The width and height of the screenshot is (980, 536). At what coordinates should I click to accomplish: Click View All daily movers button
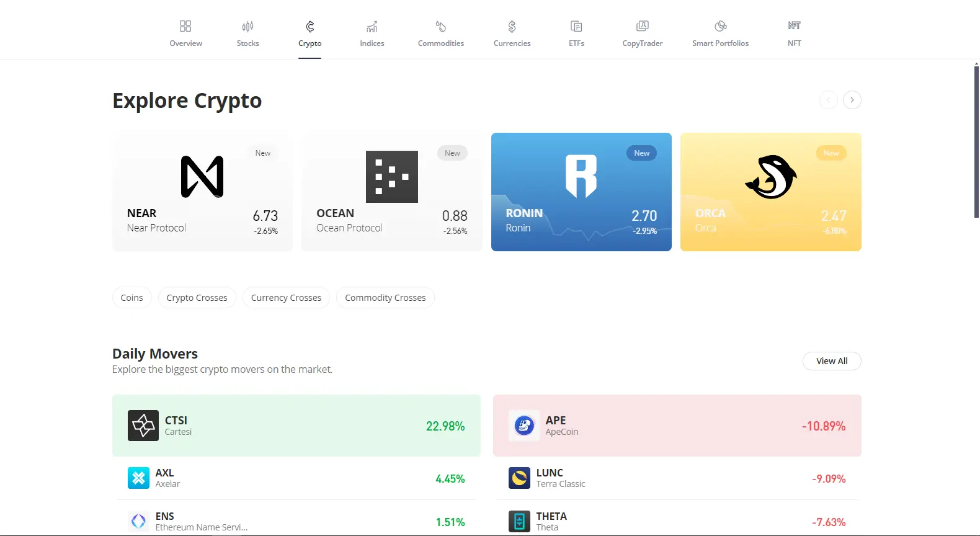click(x=832, y=361)
